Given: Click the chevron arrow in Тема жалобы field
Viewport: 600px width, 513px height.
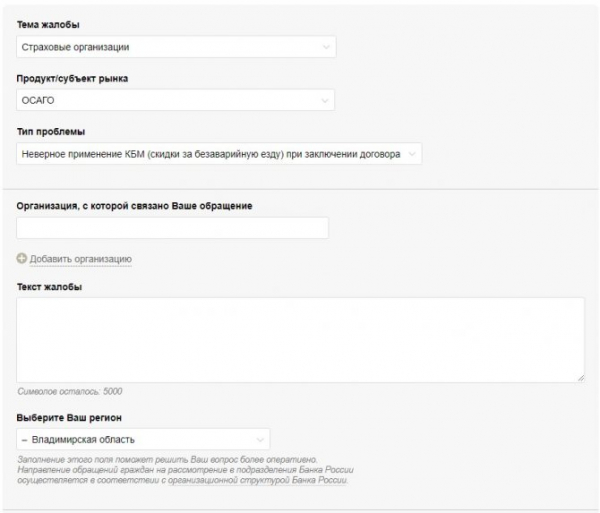Looking at the screenshot, I should tap(326, 47).
